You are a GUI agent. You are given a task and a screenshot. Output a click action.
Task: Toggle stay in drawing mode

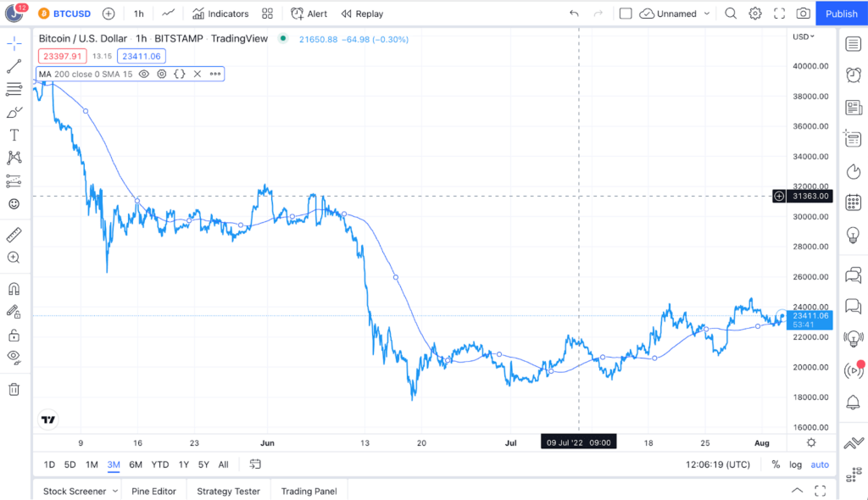pyautogui.click(x=14, y=312)
